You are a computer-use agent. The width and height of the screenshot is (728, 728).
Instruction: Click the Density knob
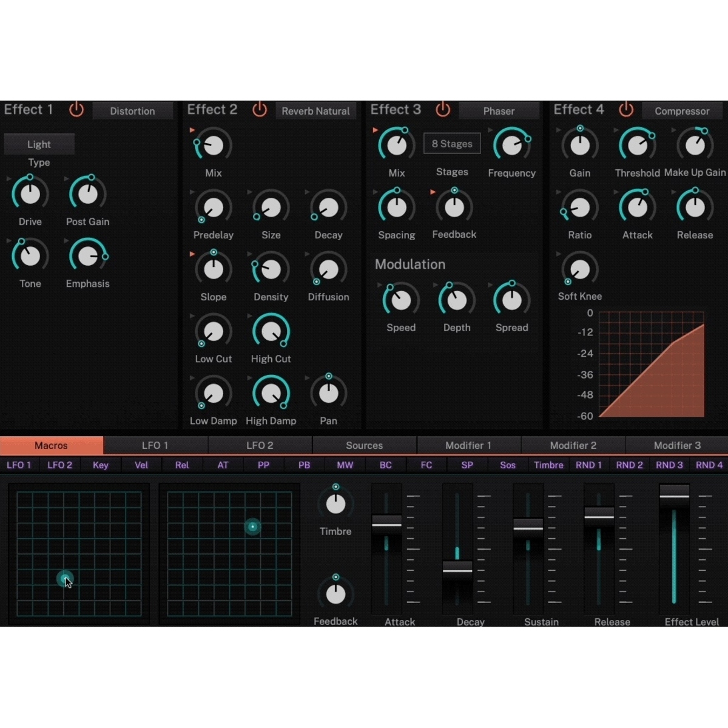coord(271,269)
